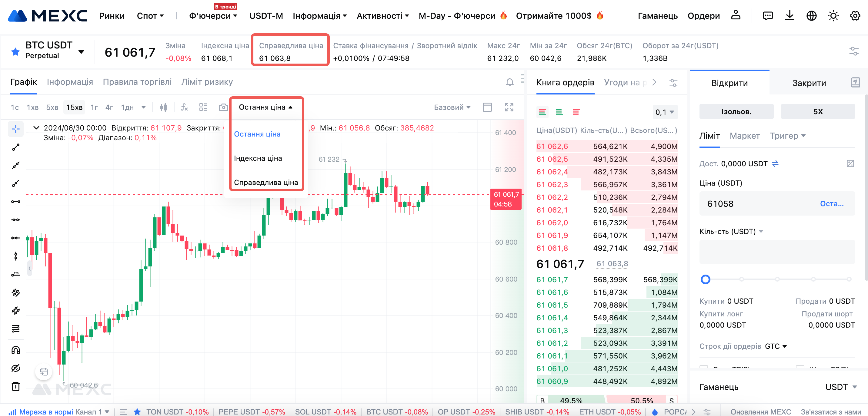This screenshot has width=868, height=416.
Task: Click the quantity slider handle
Action: 705,279
